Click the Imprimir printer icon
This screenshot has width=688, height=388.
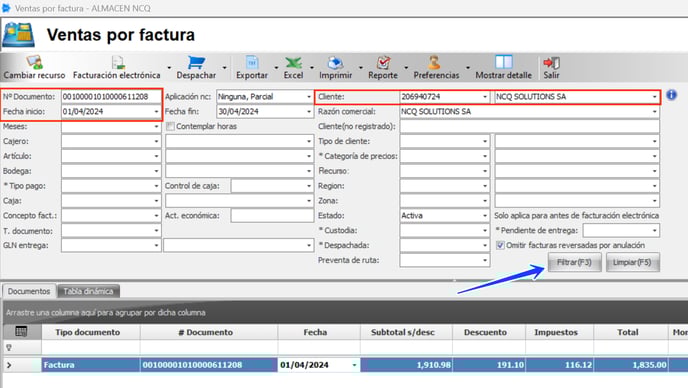pyautogui.click(x=335, y=62)
